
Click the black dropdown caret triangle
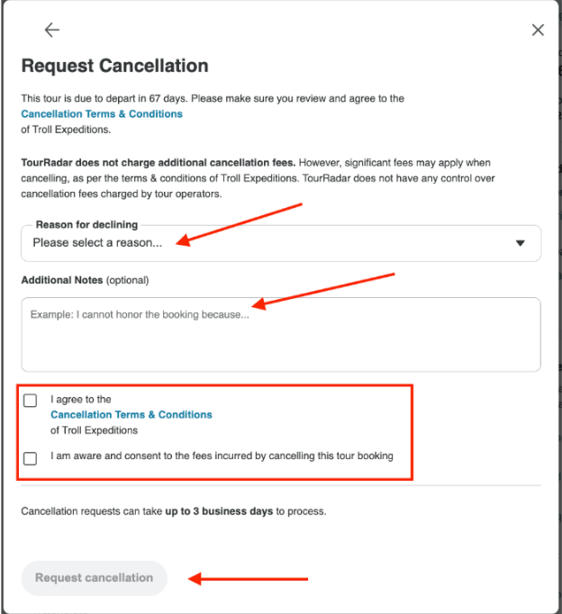pyautogui.click(x=520, y=243)
